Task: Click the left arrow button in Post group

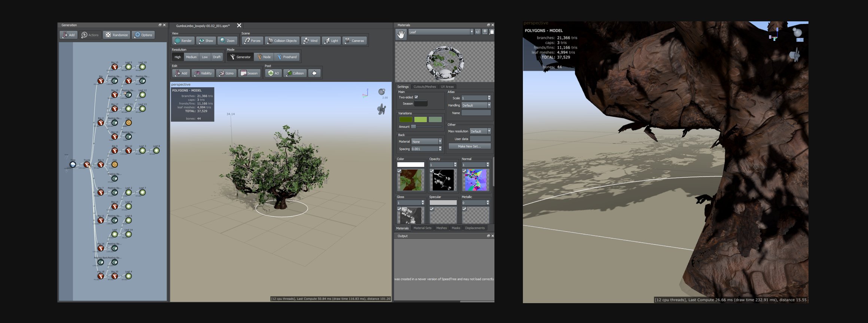Action: pos(314,73)
